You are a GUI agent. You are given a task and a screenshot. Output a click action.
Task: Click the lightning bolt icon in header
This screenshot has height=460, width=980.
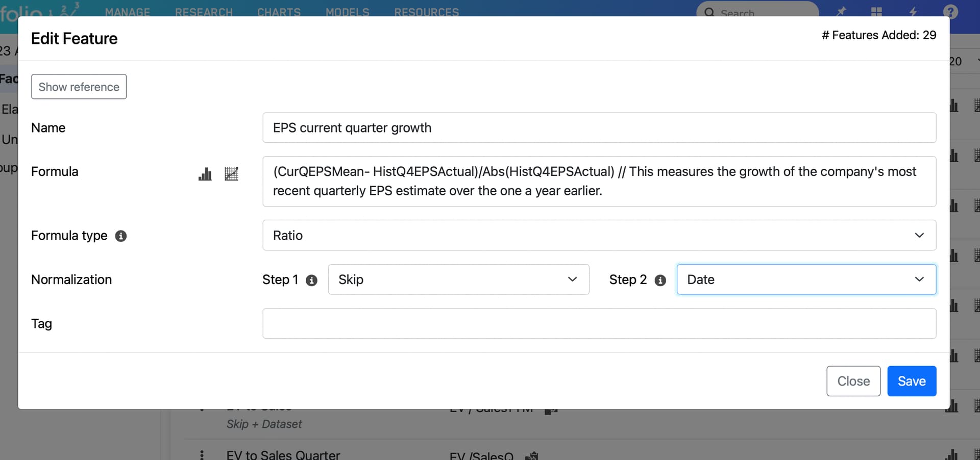[x=913, y=11]
